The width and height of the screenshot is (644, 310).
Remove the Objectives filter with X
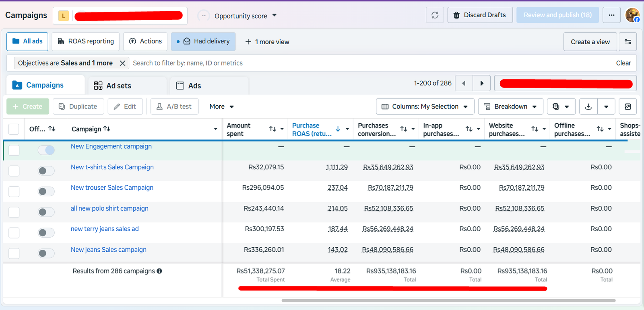(123, 63)
